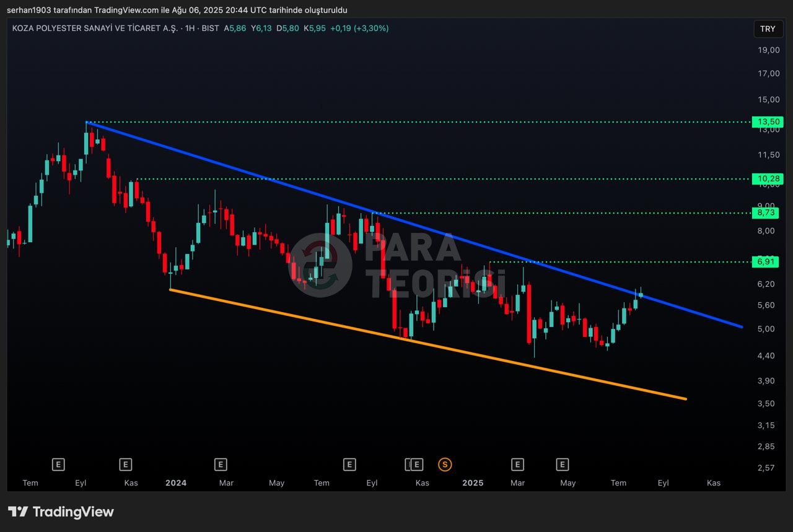The image size is (793, 532).
Task: Click the Y6,13 high value
Action: click(x=261, y=28)
